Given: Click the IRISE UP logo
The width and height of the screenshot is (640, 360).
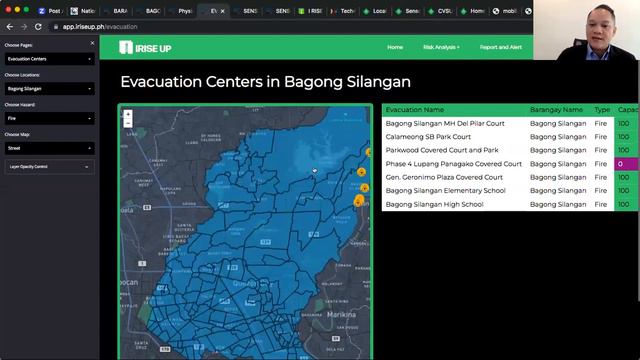Looking at the screenshot, I should click(145, 48).
